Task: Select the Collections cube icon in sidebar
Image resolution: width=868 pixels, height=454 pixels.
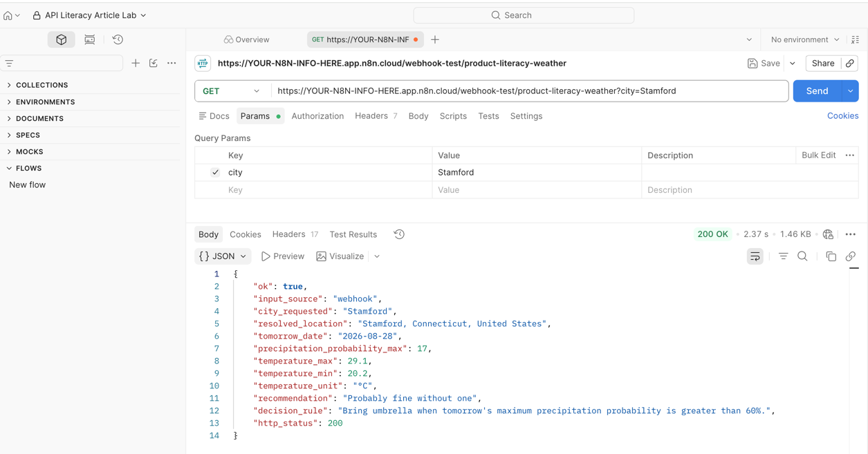Action: (x=62, y=40)
